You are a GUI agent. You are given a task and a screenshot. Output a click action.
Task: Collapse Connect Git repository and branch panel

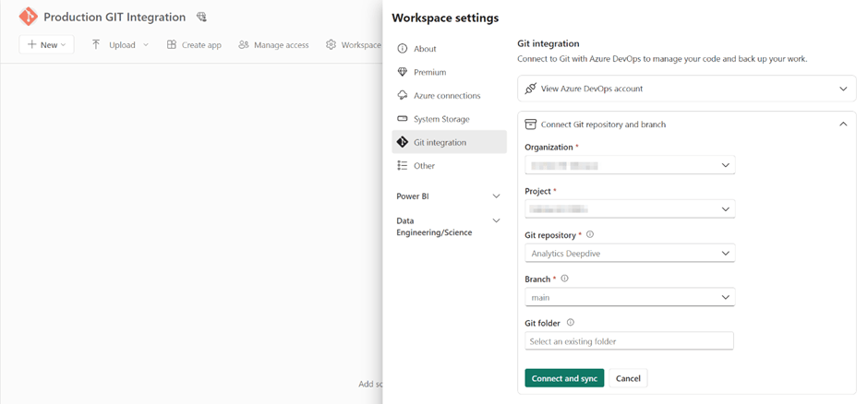pyautogui.click(x=843, y=125)
